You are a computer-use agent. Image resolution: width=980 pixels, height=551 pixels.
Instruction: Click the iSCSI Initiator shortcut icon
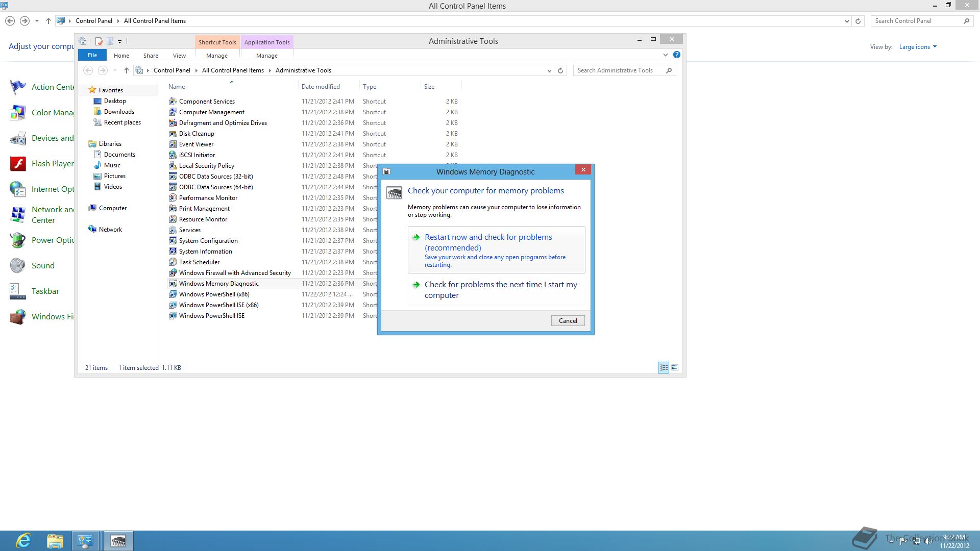[x=173, y=155]
